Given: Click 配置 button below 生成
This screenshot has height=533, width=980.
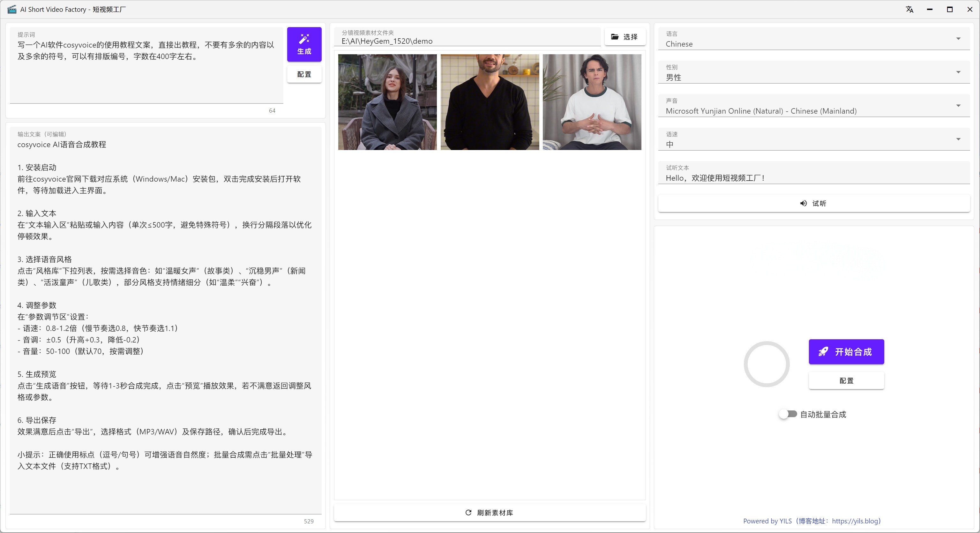Looking at the screenshot, I should coord(304,74).
